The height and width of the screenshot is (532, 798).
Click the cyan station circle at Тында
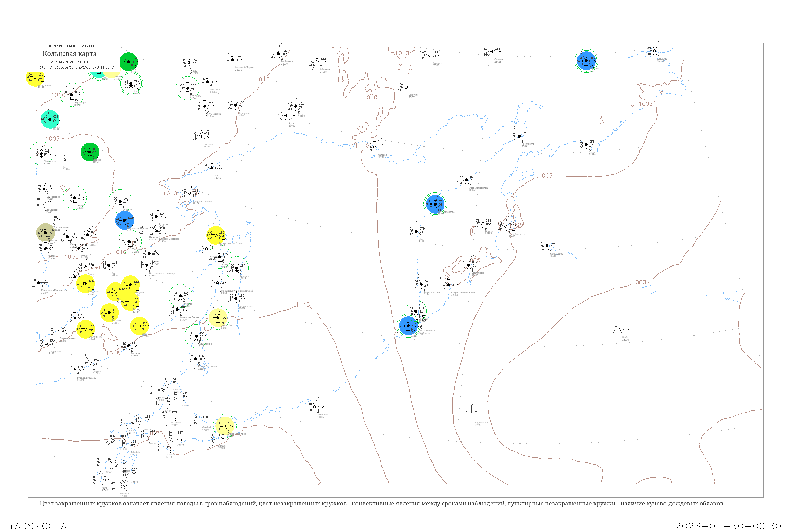pos(50,119)
